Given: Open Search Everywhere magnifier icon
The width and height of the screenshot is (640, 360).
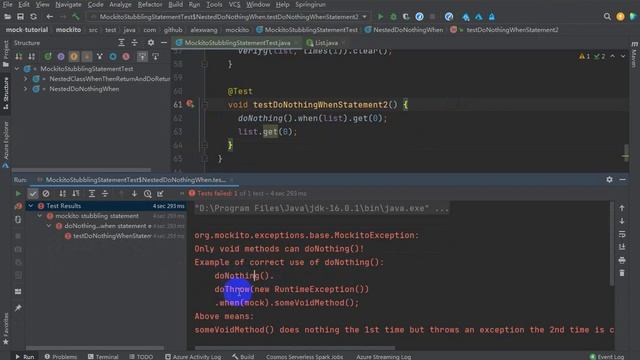Looking at the screenshot, I should point(607,17).
